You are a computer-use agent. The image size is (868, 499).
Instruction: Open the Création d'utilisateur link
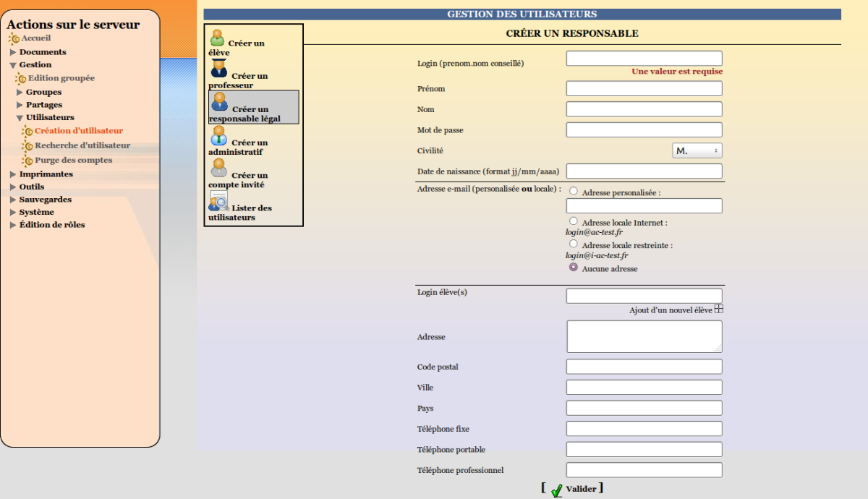click(79, 131)
